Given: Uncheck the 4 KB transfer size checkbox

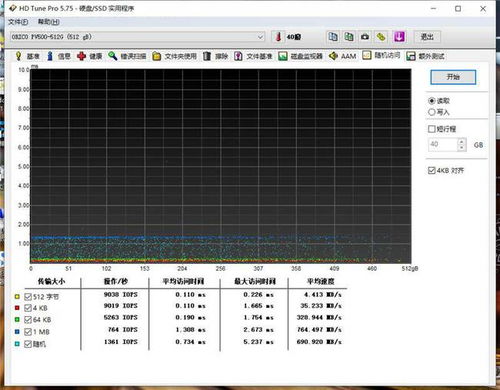Looking at the screenshot, I should [x=28, y=308].
